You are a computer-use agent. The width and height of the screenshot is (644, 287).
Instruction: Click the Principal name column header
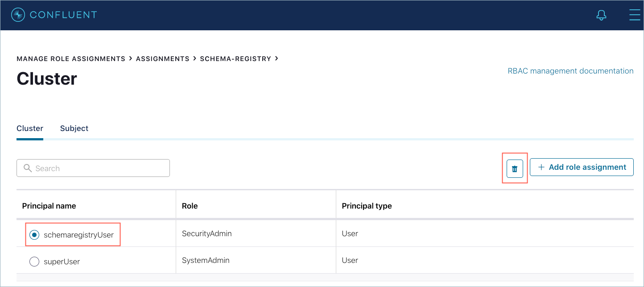(x=49, y=206)
